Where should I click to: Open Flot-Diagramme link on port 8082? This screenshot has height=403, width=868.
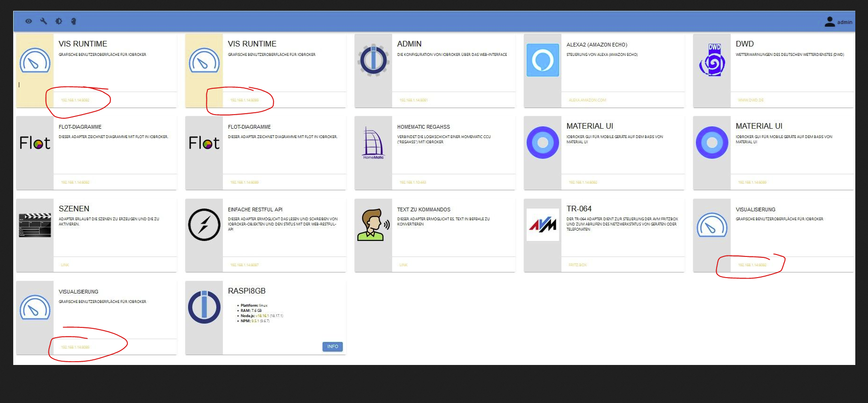click(75, 182)
